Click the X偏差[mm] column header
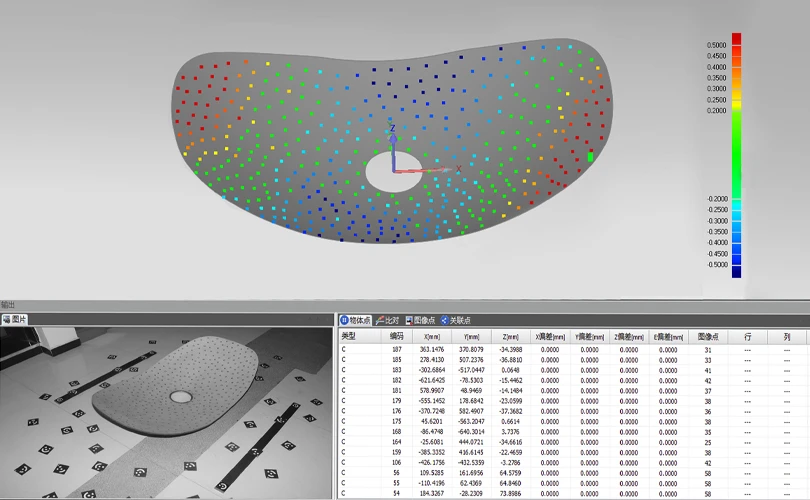This screenshot has height=500, width=810. pyautogui.click(x=550, y=336)
